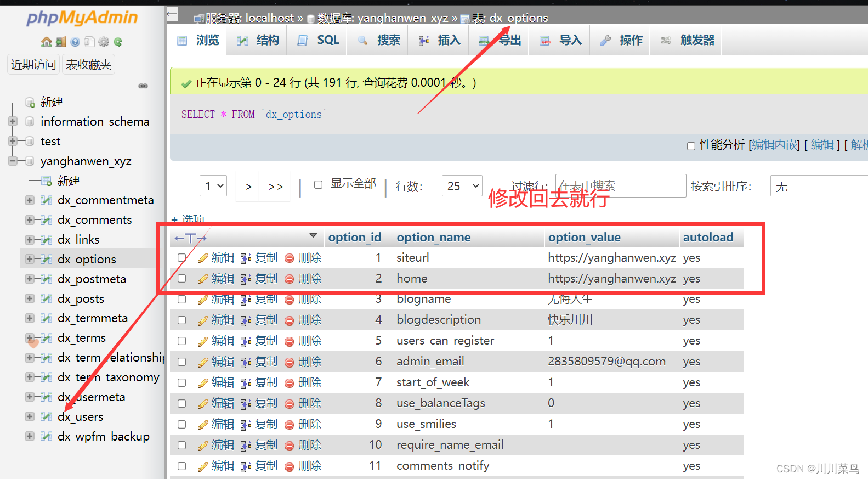Enable the 性能分析 profiling checkbox
The height and width of the screenshot is (479, 868).
(x=691, y=146)
